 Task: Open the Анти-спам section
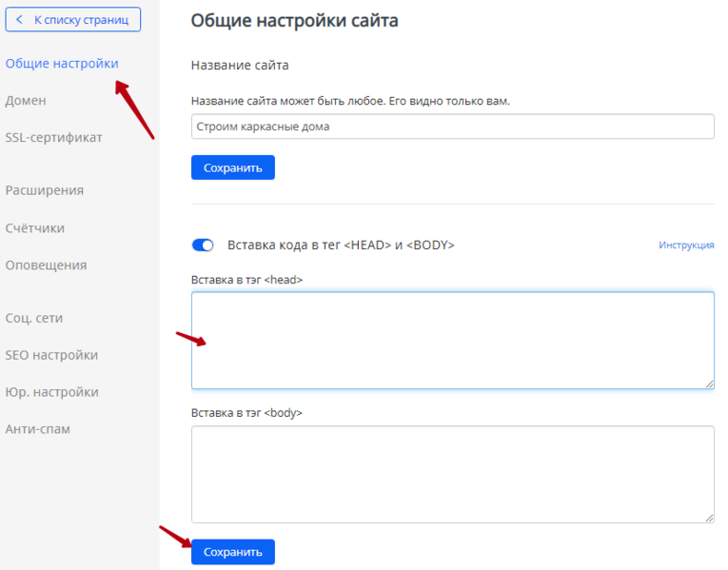38,429
